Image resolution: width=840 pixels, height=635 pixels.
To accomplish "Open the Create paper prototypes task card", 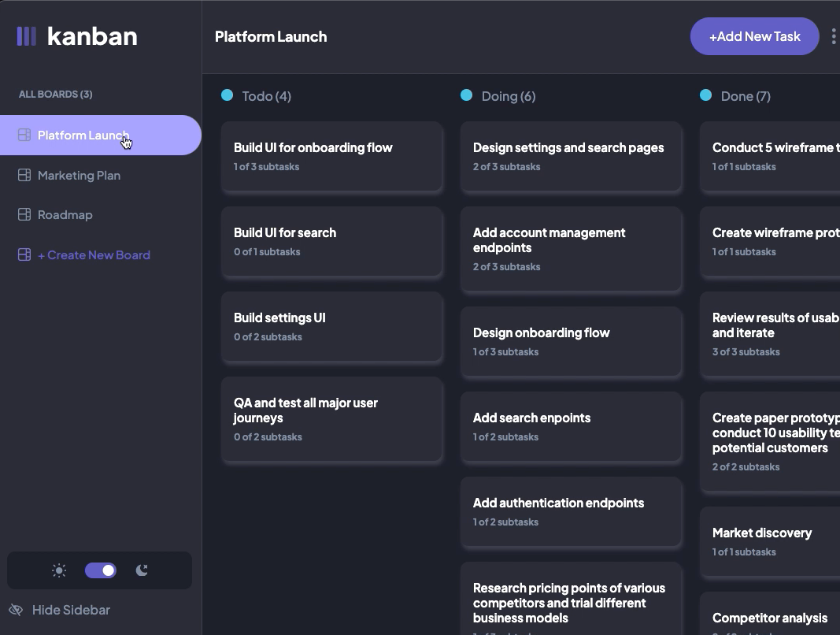I will click(770, 442).
